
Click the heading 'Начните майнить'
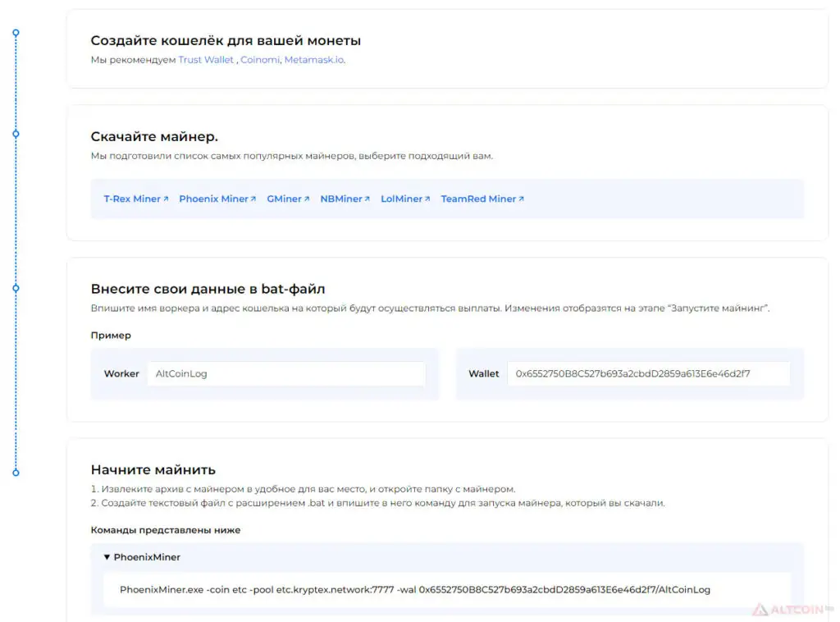[153, 470]
